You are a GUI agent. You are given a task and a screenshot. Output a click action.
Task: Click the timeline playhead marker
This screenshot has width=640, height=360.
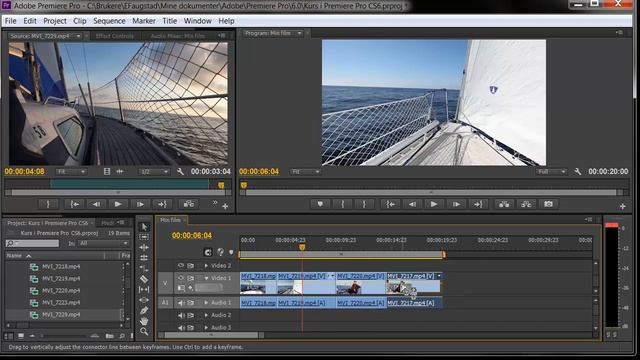(x=302, y=247)
